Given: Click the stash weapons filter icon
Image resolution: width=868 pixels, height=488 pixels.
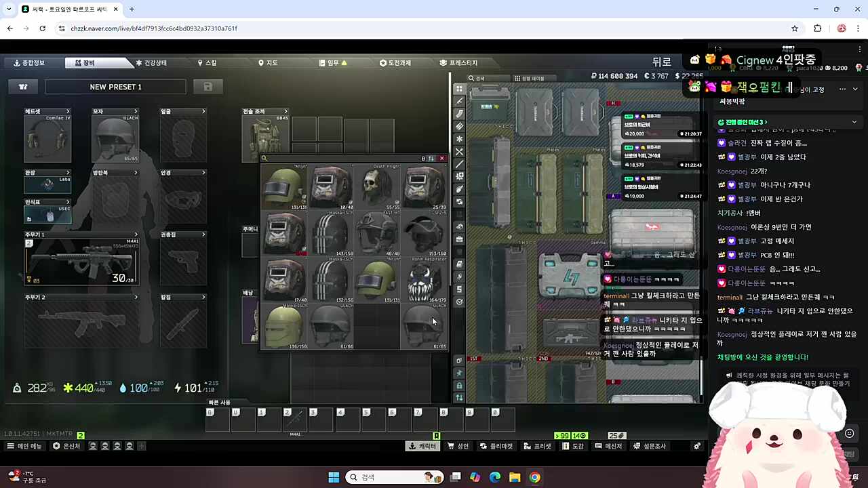Looking at the screenshot, I should click(459, 102).
